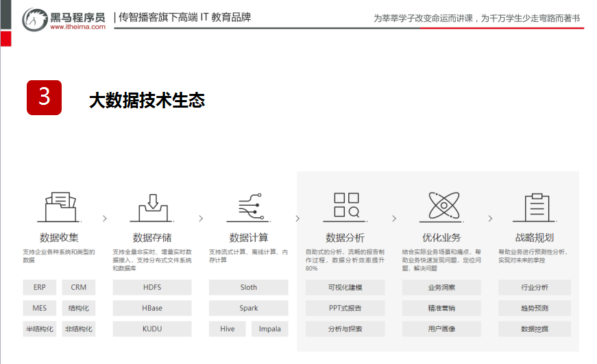
Task: Click the 战略规划 clipboard icon
Action: (534, 206)
